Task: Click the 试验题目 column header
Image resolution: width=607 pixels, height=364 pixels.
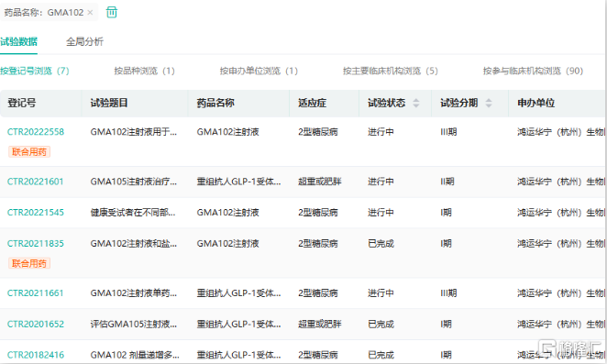Action: point(109,103)
